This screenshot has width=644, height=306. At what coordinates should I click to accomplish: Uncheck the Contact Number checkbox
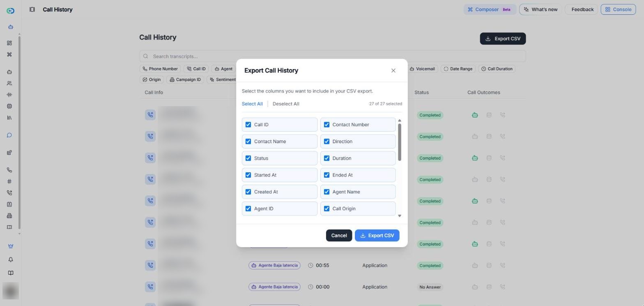pos(327,125)
